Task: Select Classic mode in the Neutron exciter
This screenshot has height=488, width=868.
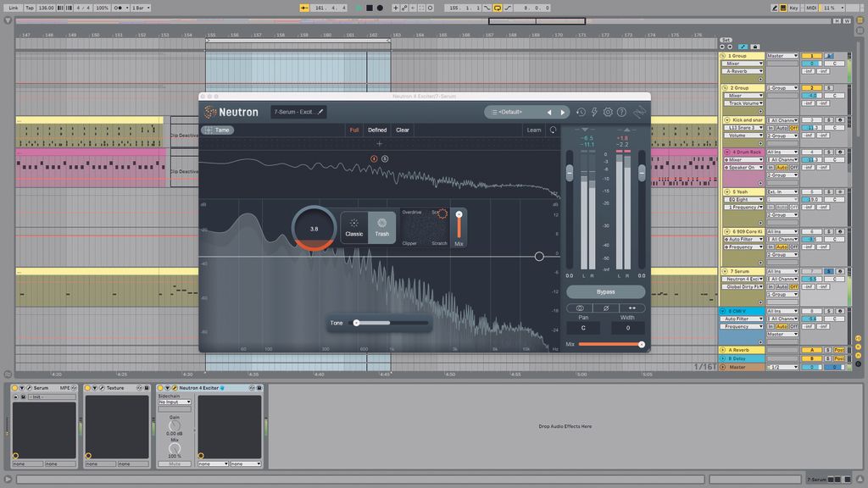Action: pyautogui.click(x=354, y=226)
